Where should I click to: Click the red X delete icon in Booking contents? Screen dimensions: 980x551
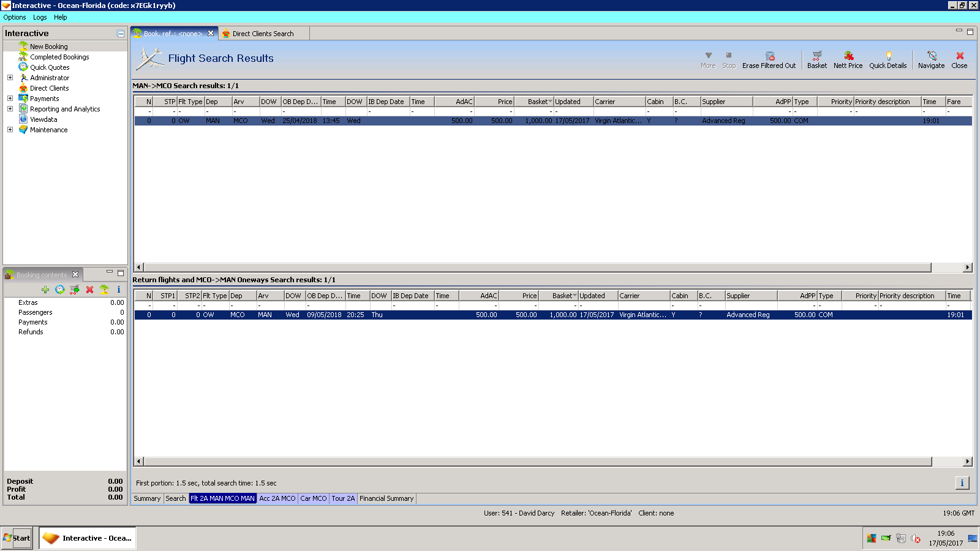click(x=89, y=290)
